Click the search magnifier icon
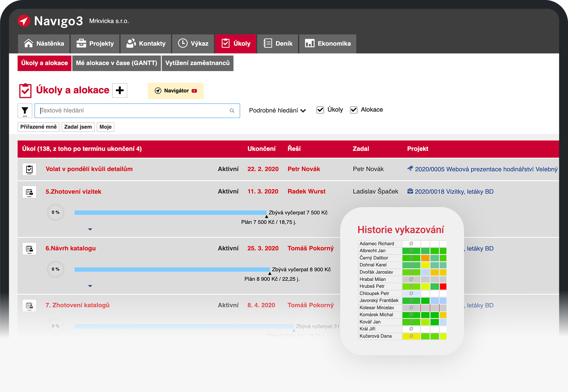Image resolution: width=568 pixels, height=392 pixels. [232, 111]
